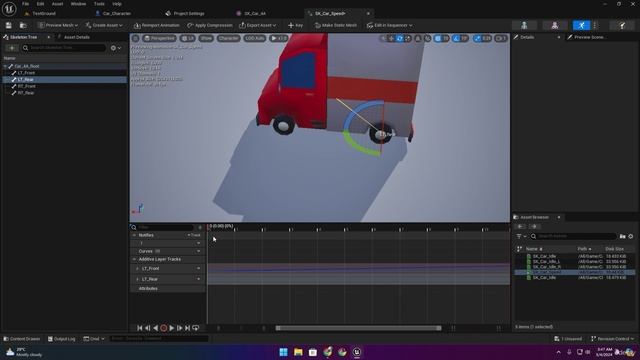Open the Export Asset dropdown
The width and height of the screenshot is (640, 360).
(258, 25)
